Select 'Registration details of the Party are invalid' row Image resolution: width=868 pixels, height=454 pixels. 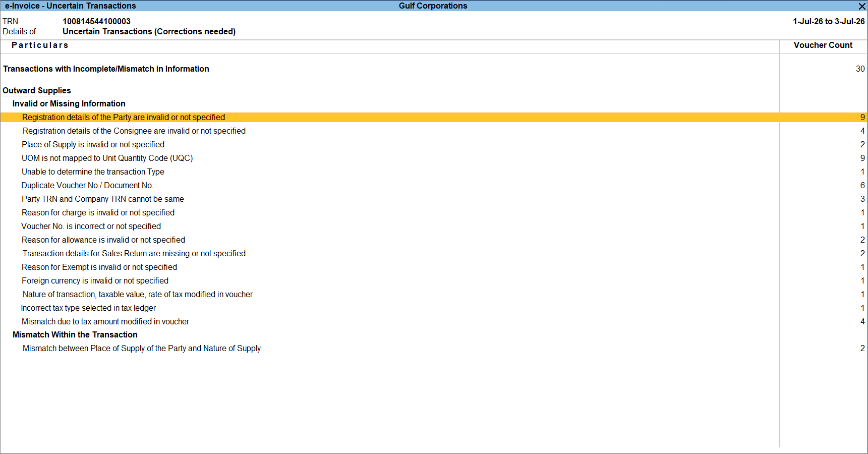(434, 117)
